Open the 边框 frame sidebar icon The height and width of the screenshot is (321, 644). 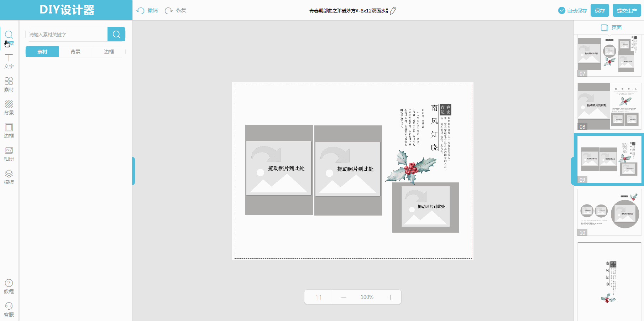point(9,130)
